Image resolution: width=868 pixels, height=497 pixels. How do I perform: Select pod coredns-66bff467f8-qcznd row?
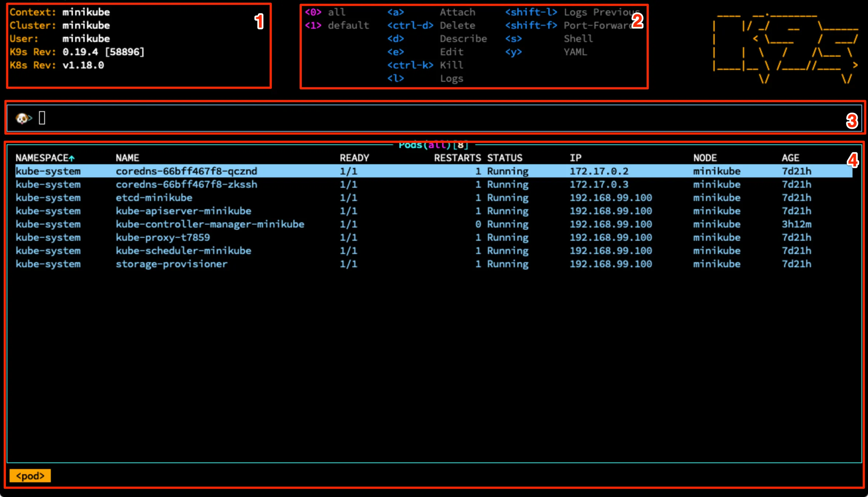tap(434, 171)
